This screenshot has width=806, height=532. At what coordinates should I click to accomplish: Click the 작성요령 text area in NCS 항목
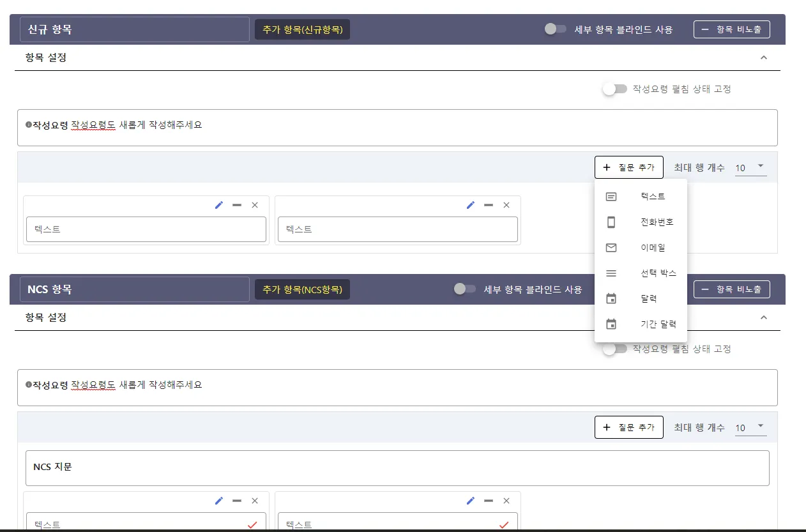pos(397,388)
